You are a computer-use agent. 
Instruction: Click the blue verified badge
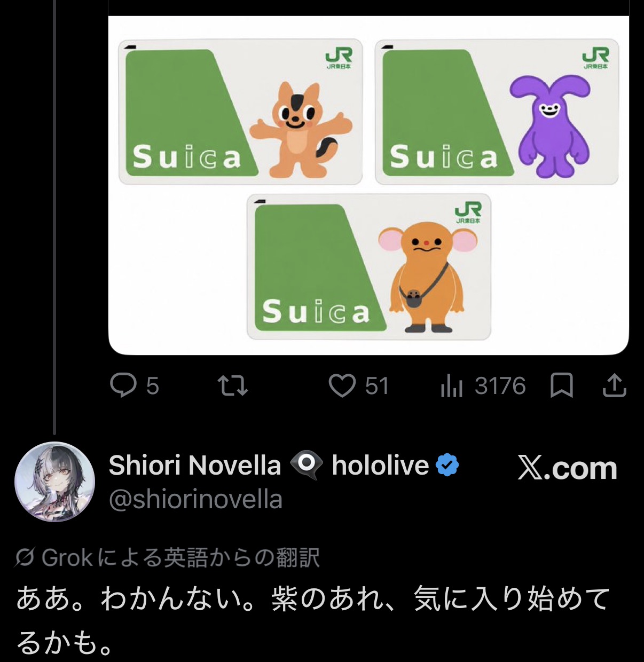tap(447, 465)
